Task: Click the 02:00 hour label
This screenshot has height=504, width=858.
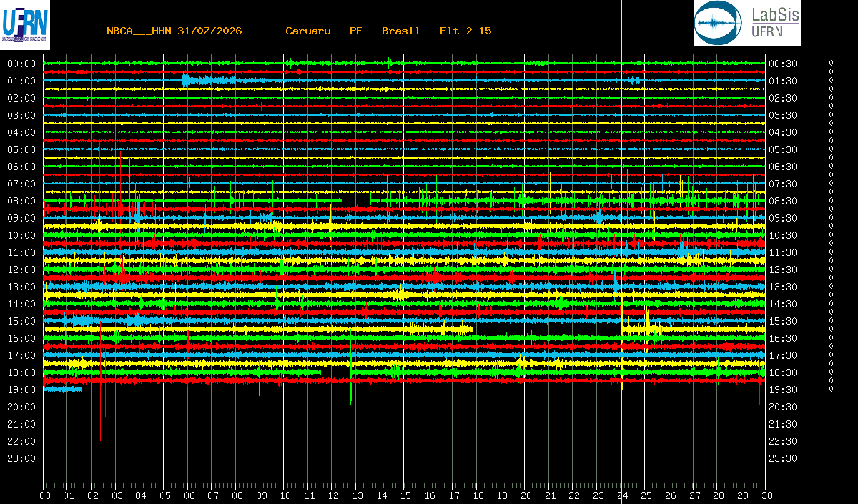Action: click(x=21, y=98)
